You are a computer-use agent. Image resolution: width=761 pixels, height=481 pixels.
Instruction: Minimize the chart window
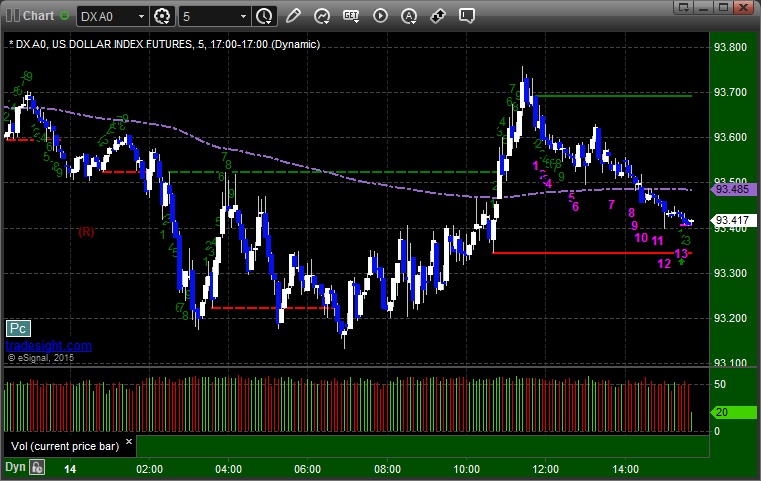(x=704, y=7)
